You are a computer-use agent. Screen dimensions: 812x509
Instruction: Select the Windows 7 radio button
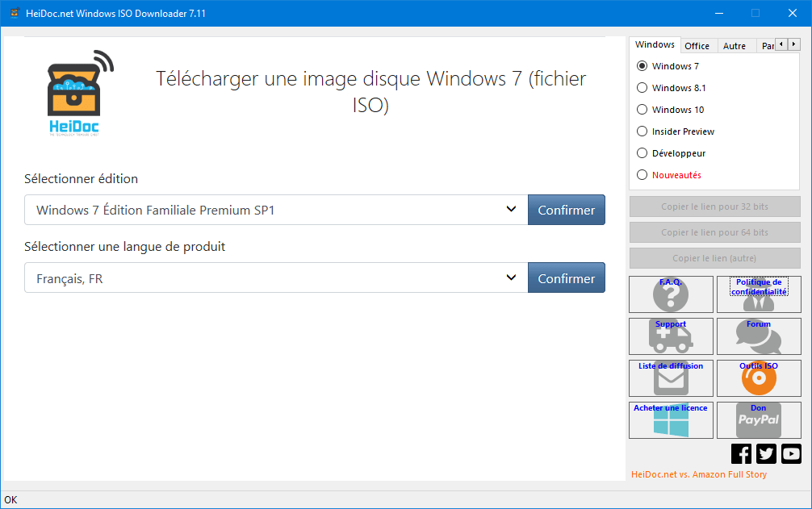click(642, 65)
